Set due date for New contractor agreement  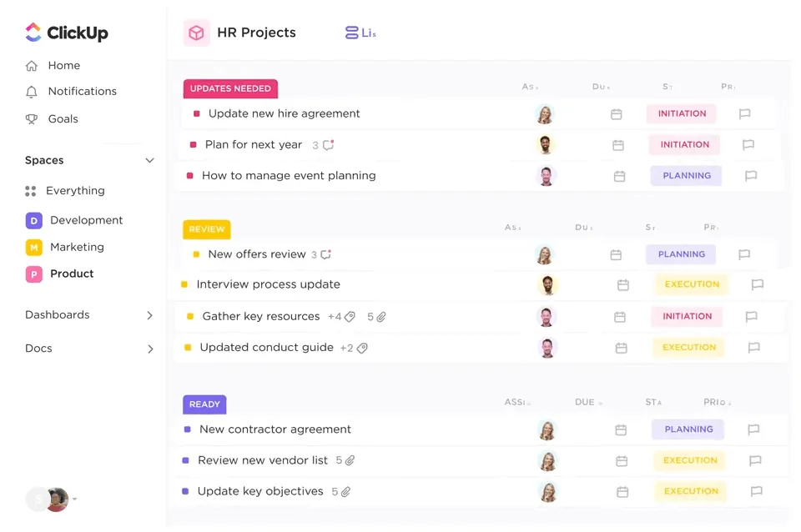click(x=621, y=430)
